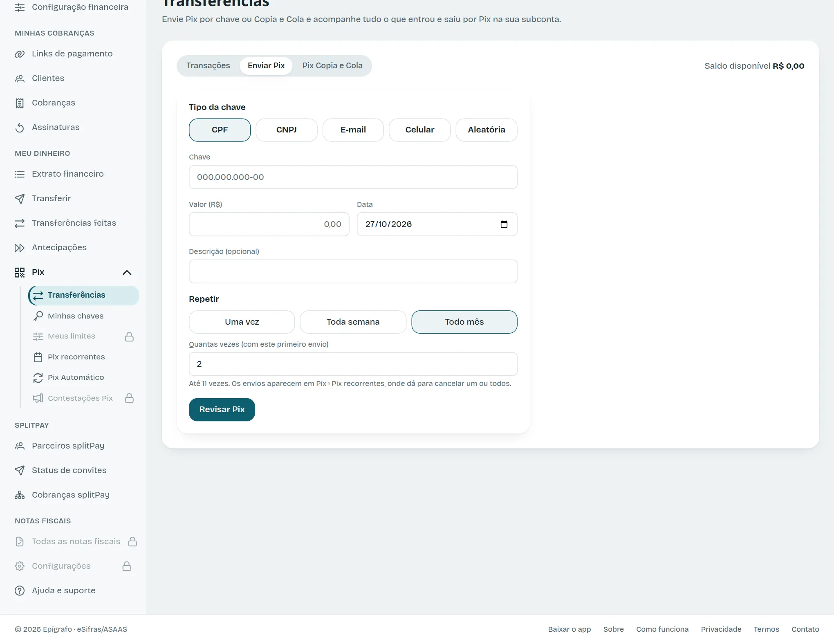Open the Privacidade footer link
Image resolution: width=834 pixels, height=644 pixels.
pos(721,629)
